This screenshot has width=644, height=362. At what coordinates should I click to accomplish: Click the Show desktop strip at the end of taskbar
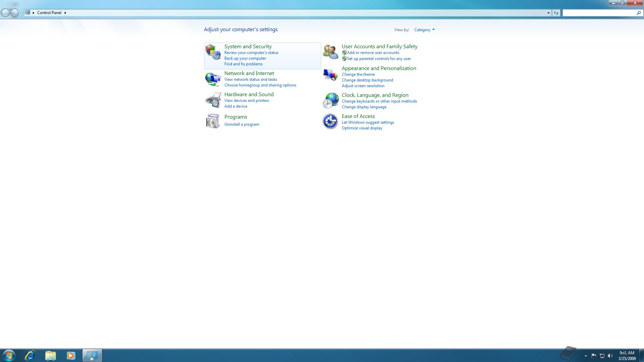coord(641,355)
